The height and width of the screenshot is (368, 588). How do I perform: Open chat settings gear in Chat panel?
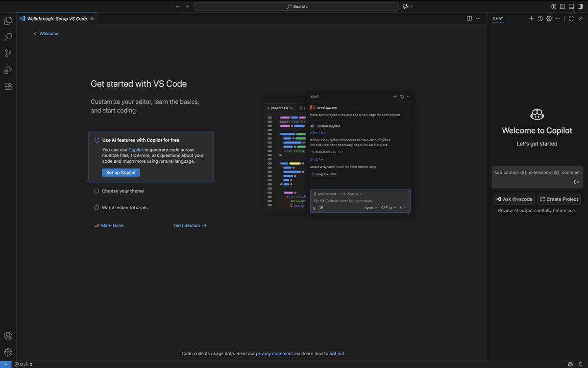(549, 19)
